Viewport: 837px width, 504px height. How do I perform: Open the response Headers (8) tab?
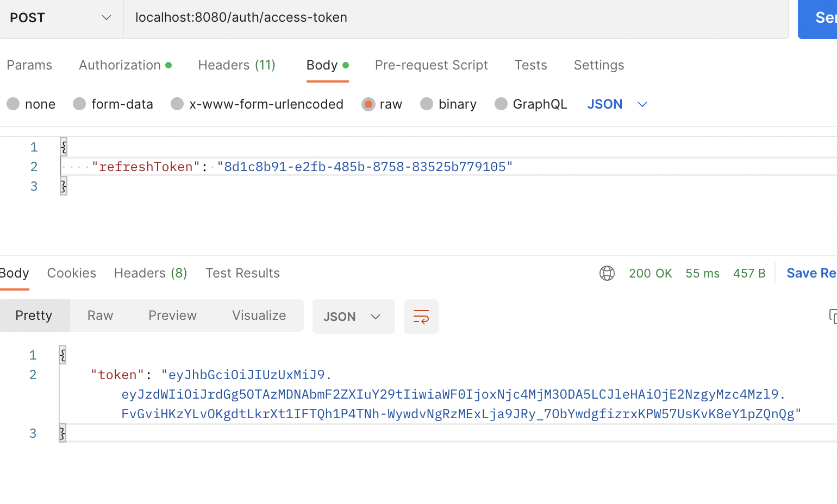click(151, 273)
